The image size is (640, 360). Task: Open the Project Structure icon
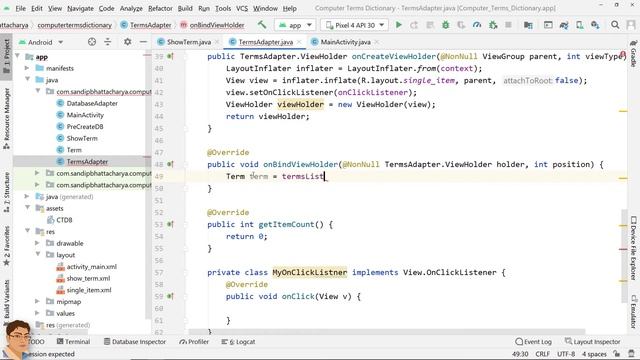pos(528,25)
